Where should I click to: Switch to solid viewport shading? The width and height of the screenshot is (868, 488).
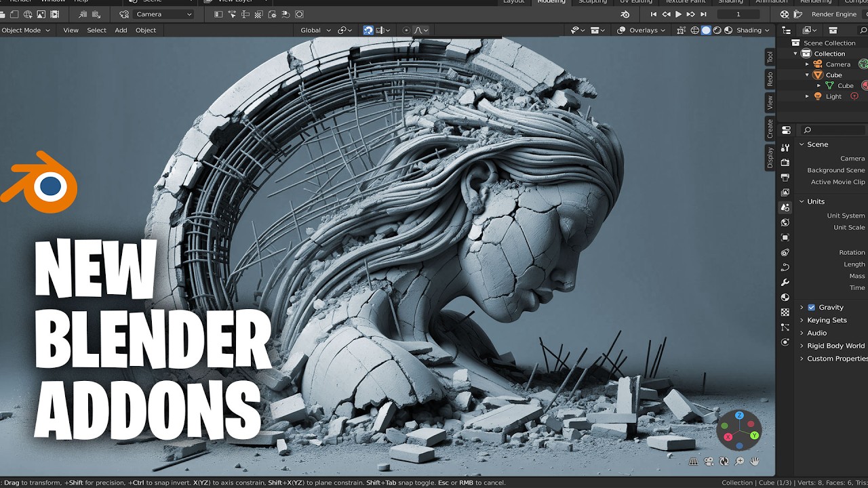[x=706, y=30]
